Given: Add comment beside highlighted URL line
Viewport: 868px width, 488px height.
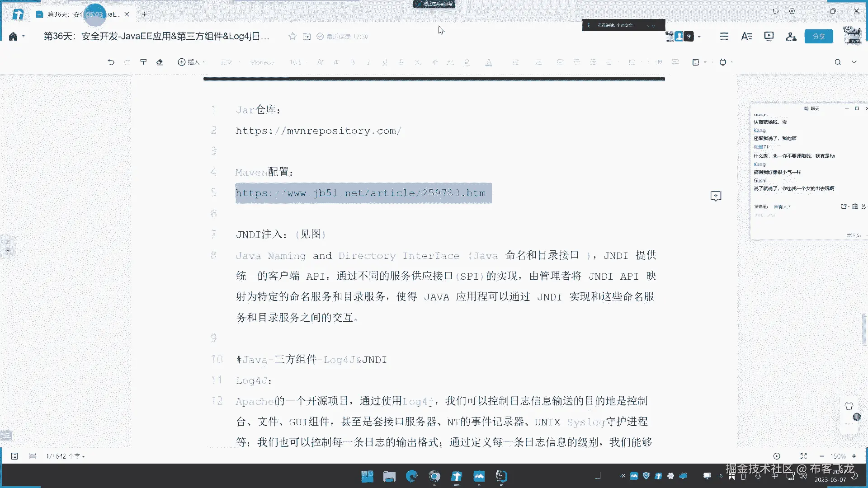Looking at the screenshot, I should [x=716, y=196].
